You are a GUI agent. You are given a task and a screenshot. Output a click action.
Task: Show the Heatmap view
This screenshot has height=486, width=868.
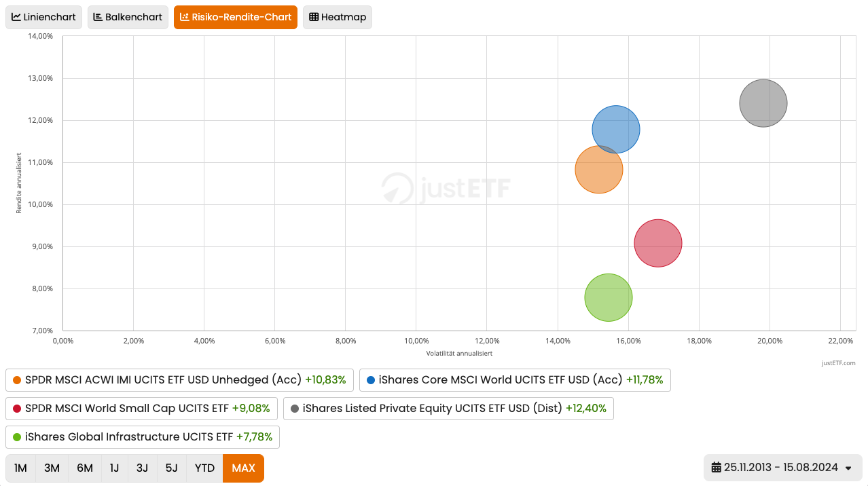point(337,18)
